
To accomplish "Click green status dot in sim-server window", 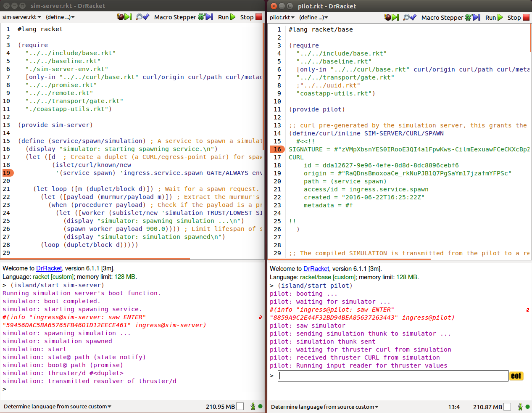I will (x=261, y=406).
